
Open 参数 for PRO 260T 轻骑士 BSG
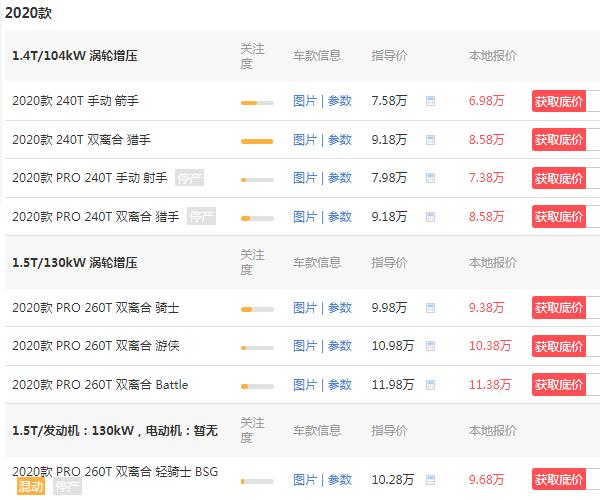pyautogui.click(x=339, y=479)
